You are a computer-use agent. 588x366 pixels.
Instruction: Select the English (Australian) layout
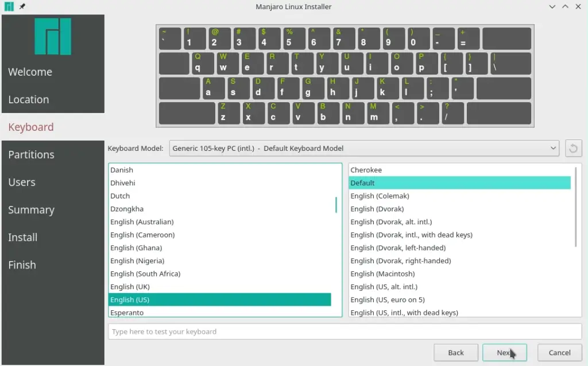220,222
